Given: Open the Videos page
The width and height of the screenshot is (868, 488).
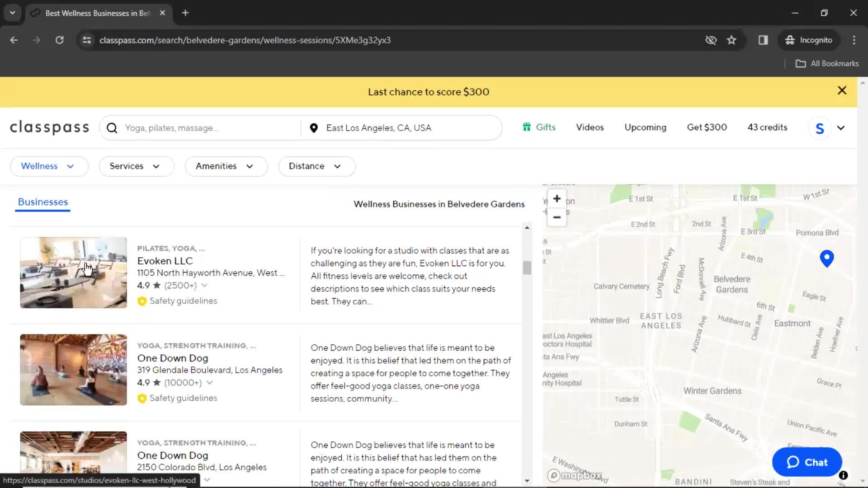Looking at the screenshot, I should 590,127.
